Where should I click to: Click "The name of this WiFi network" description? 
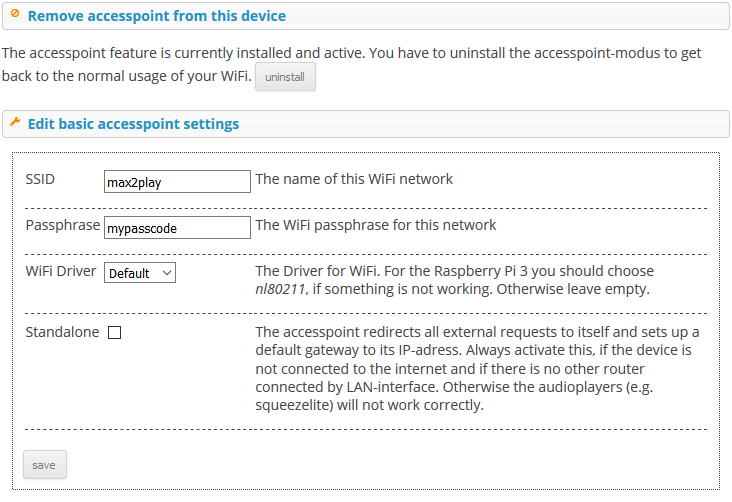354,179
